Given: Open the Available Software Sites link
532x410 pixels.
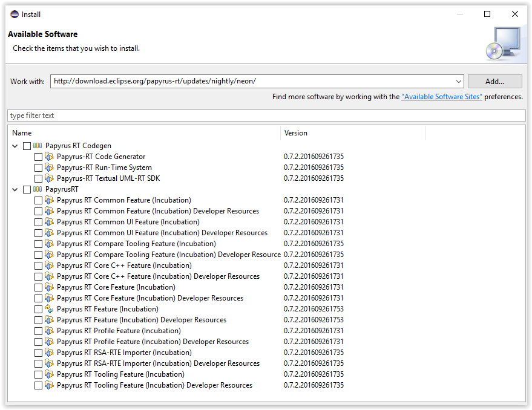Looking at the screenshot, I should 441,97.
